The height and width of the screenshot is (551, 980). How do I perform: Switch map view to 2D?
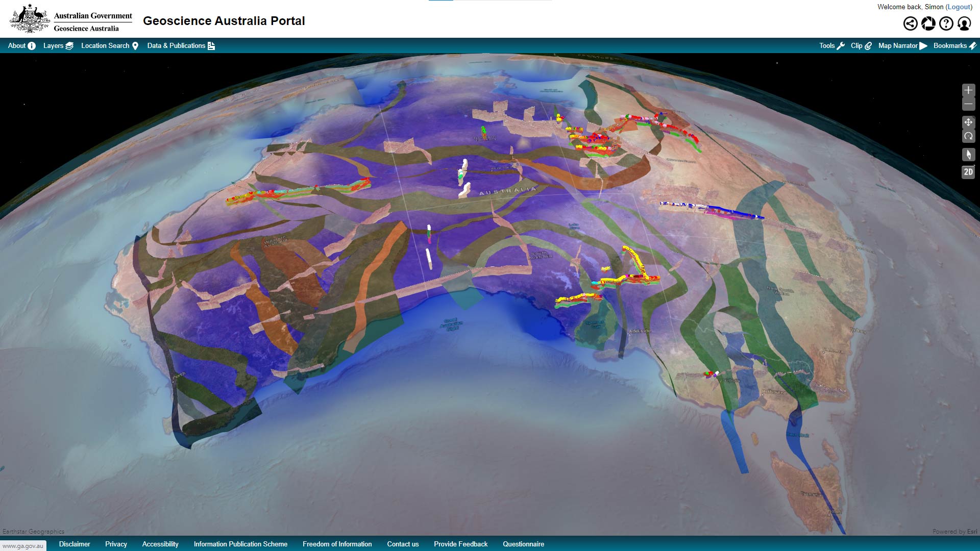[x=968, y=172]
